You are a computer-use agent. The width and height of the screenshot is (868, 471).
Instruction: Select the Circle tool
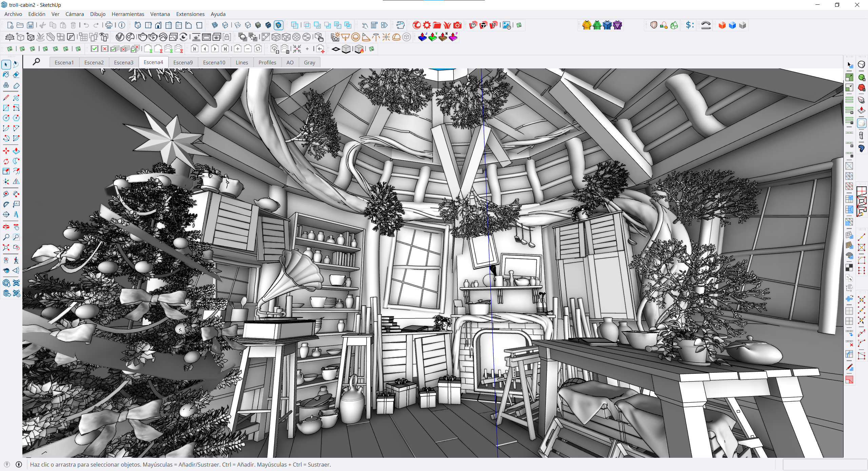(6, 118)
